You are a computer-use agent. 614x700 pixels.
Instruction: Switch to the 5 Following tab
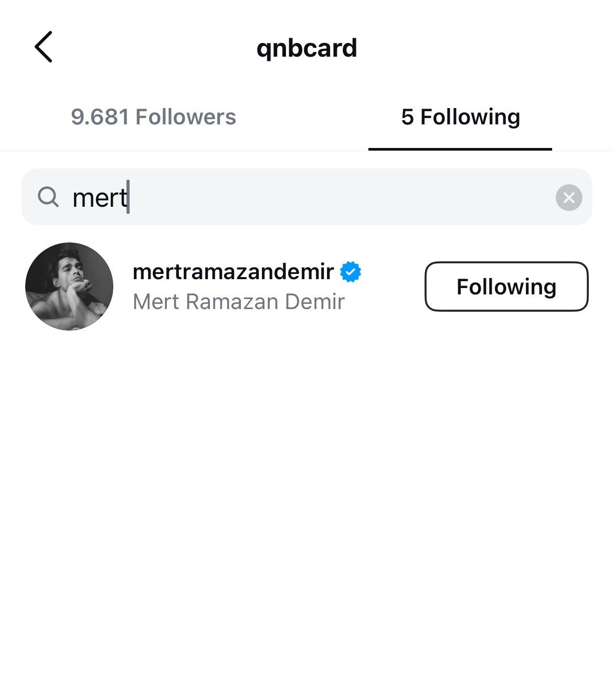(460, 117)
